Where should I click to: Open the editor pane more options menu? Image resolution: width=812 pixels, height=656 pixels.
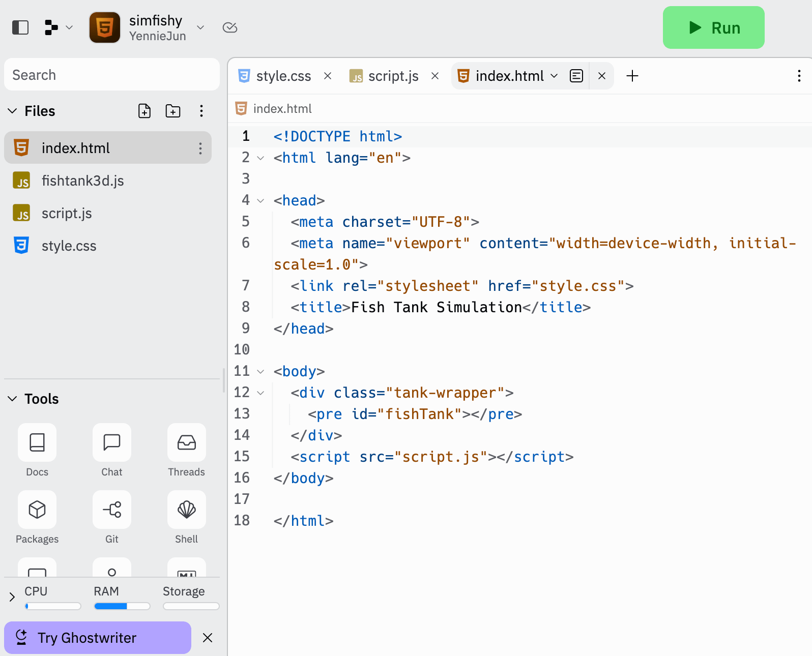tap(799, 76)
